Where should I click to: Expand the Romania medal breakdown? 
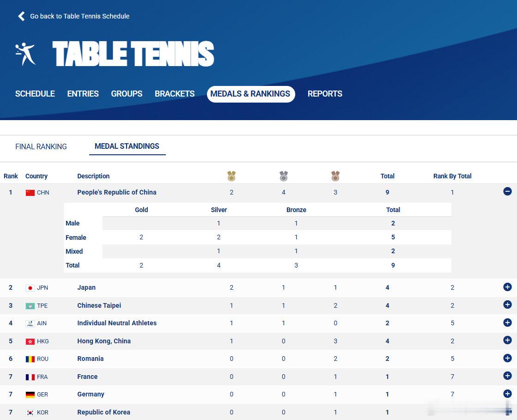507,358
